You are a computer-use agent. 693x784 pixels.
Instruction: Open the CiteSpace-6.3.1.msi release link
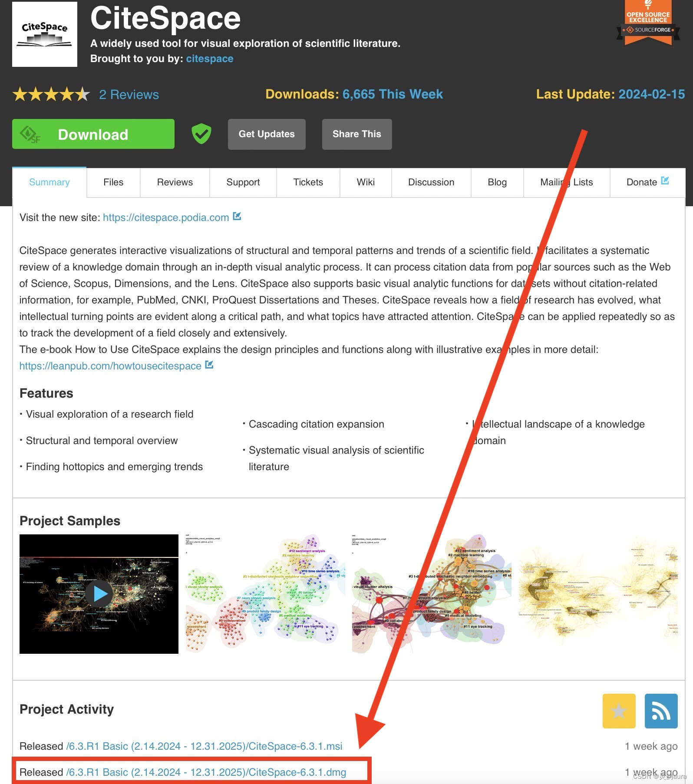click(204, 746)
